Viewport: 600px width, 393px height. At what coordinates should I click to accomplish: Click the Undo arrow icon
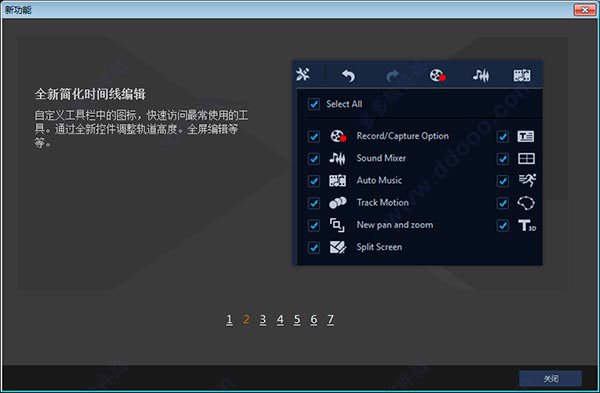point(348,75)
